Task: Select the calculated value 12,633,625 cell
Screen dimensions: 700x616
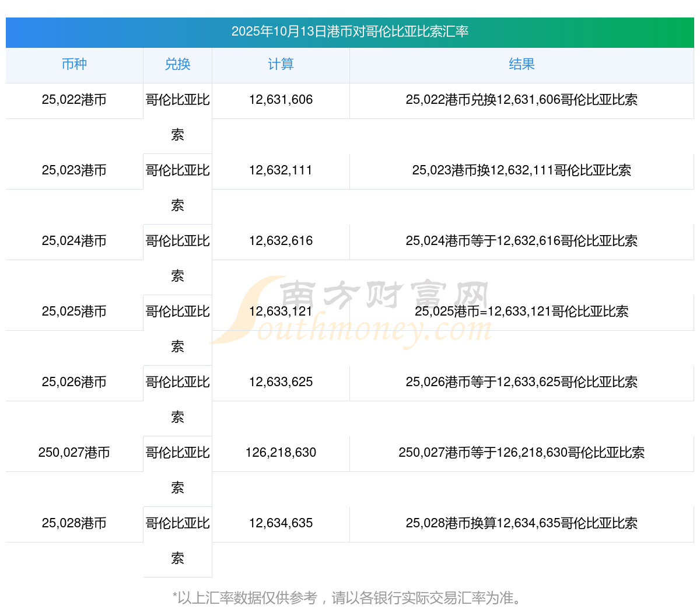Action: pyautogui.click(x=281, y=382)
